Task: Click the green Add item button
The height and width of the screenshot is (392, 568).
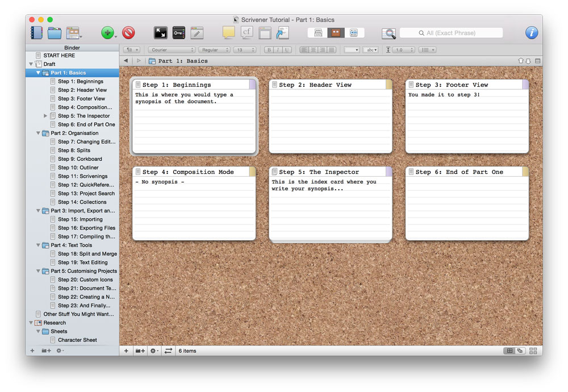Action: coord(107,32)
